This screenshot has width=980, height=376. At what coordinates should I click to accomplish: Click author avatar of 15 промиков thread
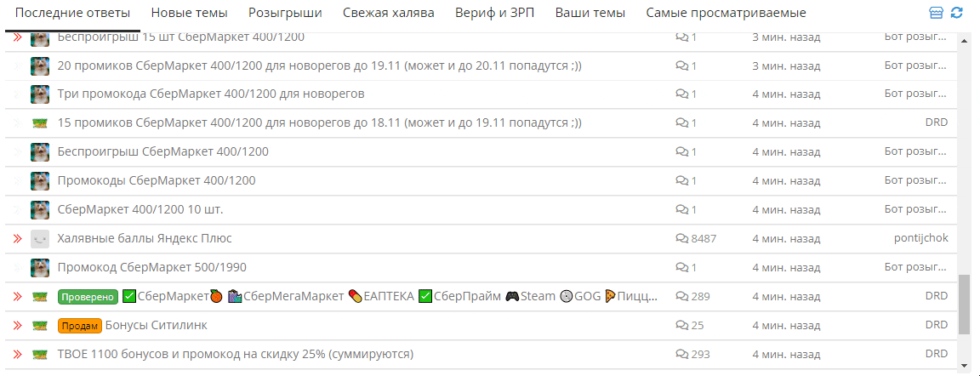tap(40, 123)
